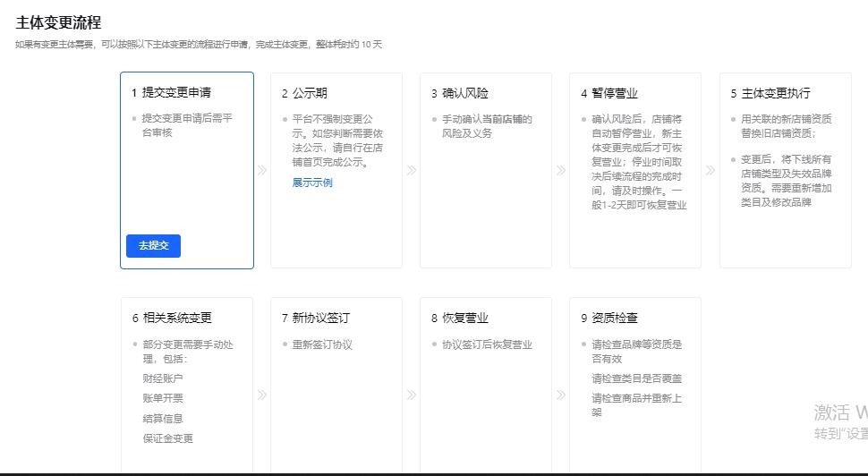Click the arrow between steps 2 and 3
This screenshot has width=868, height=476.
click(412, 171)
